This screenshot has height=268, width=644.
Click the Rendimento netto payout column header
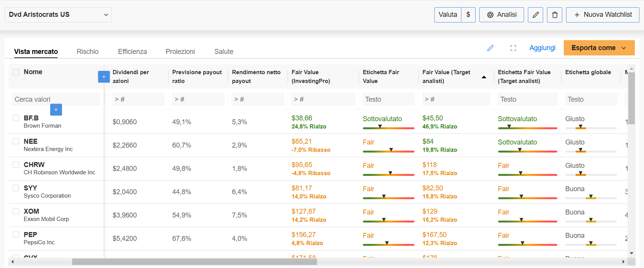click(256, 76)
